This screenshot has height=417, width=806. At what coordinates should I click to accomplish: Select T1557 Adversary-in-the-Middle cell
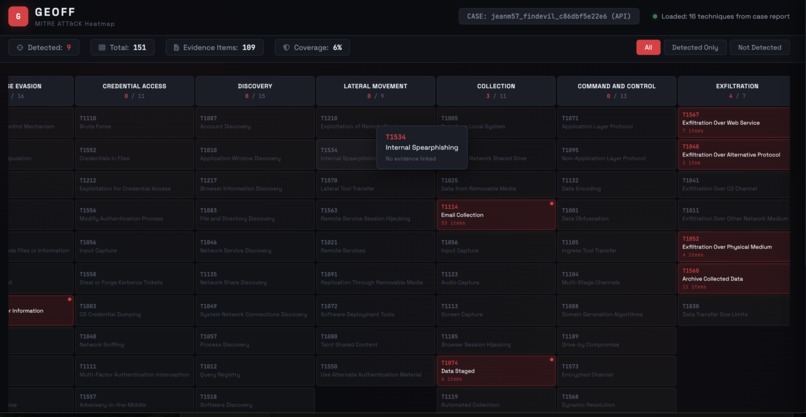134,401
